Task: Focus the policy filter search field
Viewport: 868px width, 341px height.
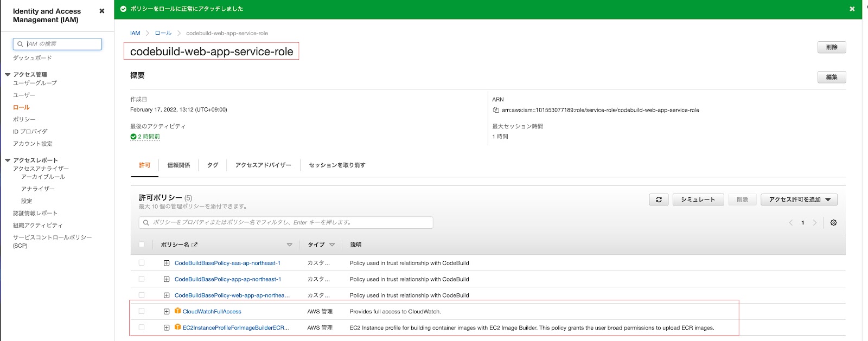Action: 286,222
